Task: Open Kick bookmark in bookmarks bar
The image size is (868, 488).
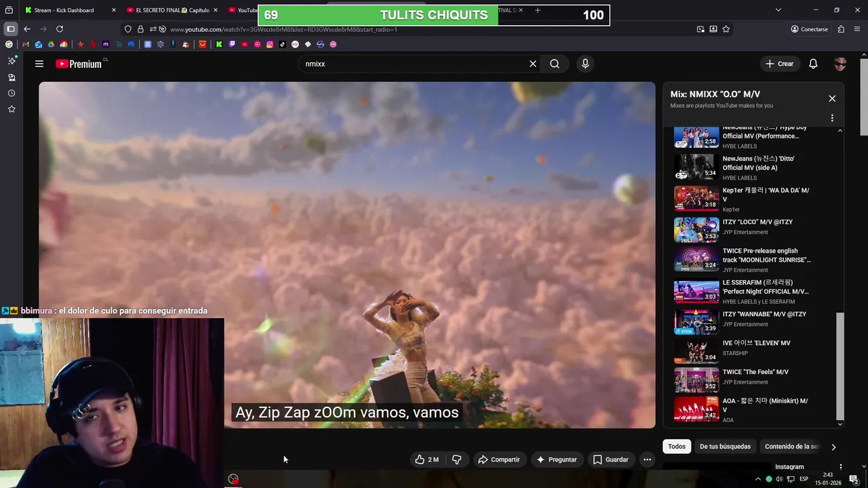Action: (219, 44)
